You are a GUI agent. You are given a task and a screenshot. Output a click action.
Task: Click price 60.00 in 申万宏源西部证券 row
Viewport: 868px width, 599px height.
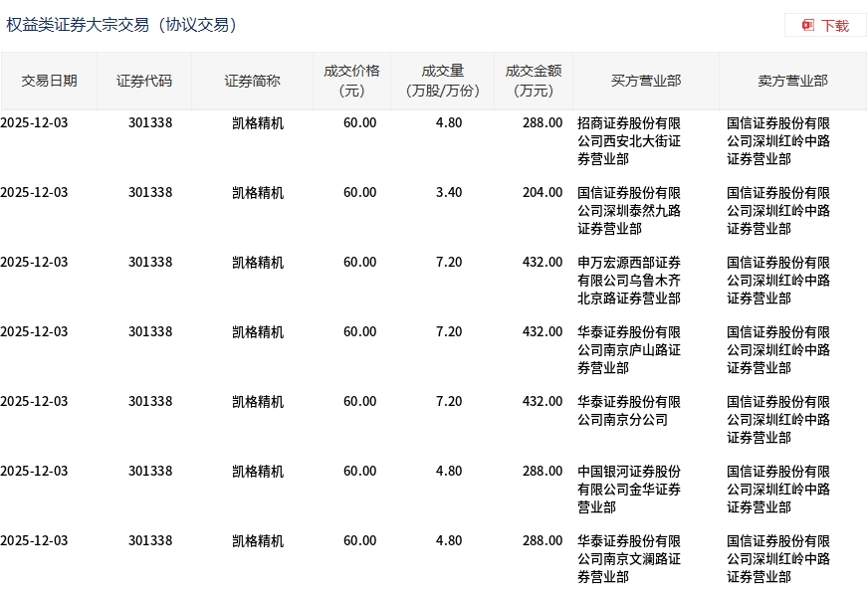[359, 263]
